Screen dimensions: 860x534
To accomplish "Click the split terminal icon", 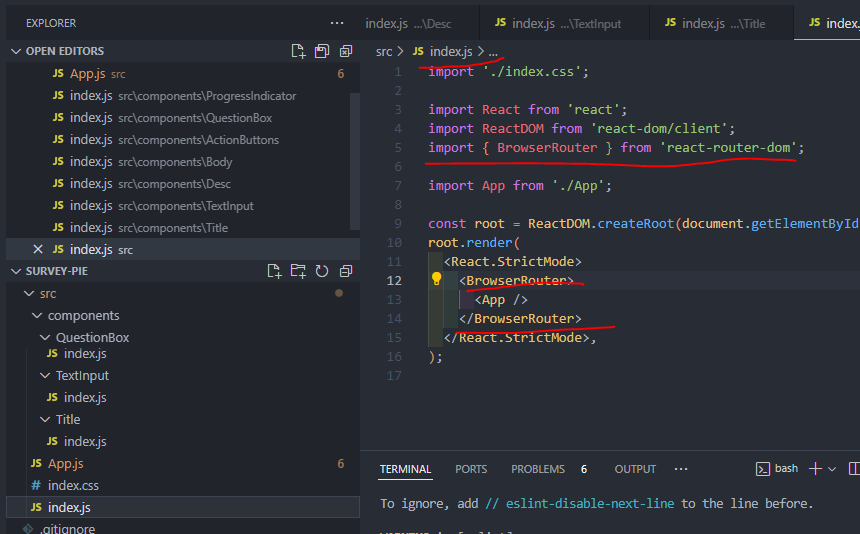I will coord(854,469).
